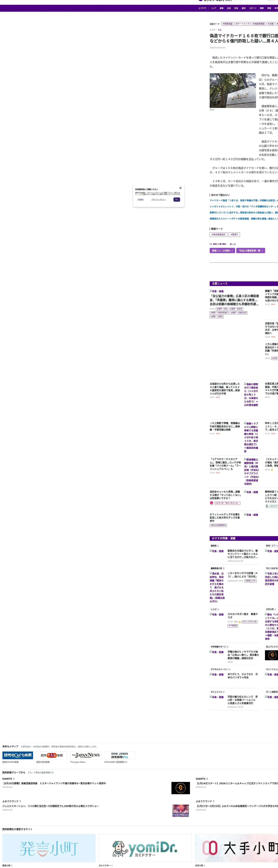Screen dimensions: 278x868
Task: Open the yomiDr. site banner
Action: click(145, 848)
